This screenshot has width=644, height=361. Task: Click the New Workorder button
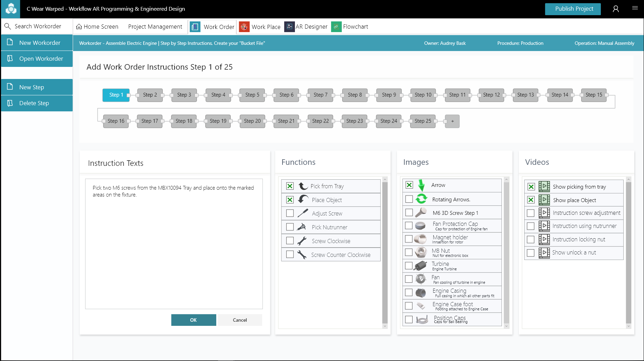point(37,43)
